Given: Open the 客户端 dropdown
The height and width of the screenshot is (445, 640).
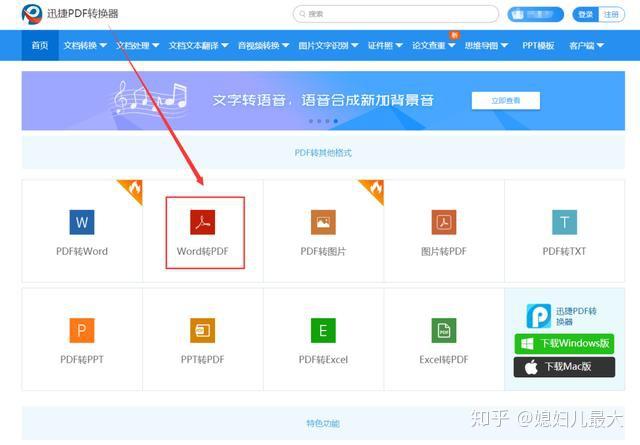Looking at the screenshot, I should 587,45.
